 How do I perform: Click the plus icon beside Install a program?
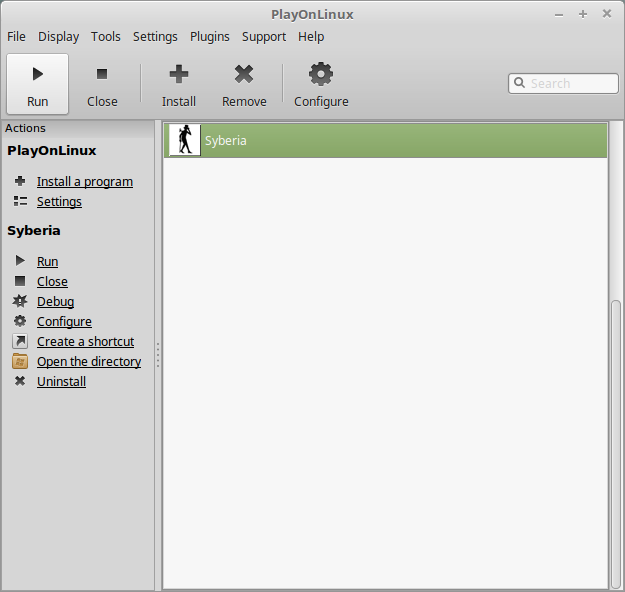point(20,181)
